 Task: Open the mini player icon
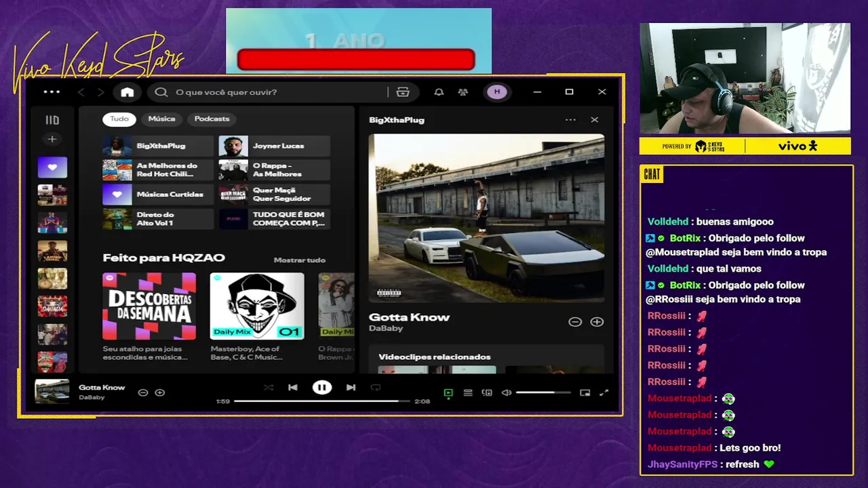[585, 392]
